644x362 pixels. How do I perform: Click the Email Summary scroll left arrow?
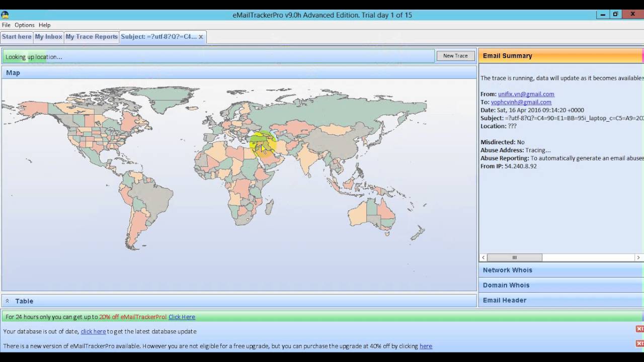(484, 257)
